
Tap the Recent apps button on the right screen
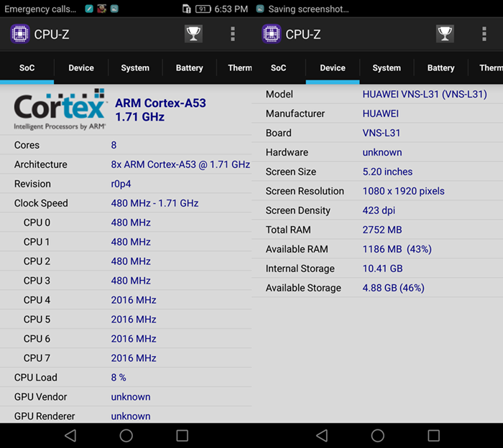point(434,436)
